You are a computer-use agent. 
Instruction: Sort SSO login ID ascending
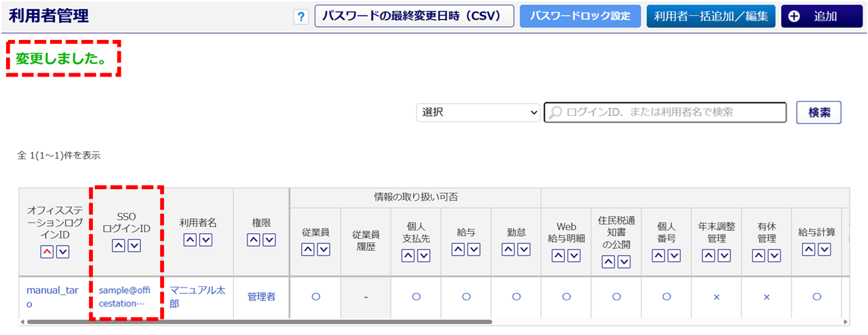(119, 245)
